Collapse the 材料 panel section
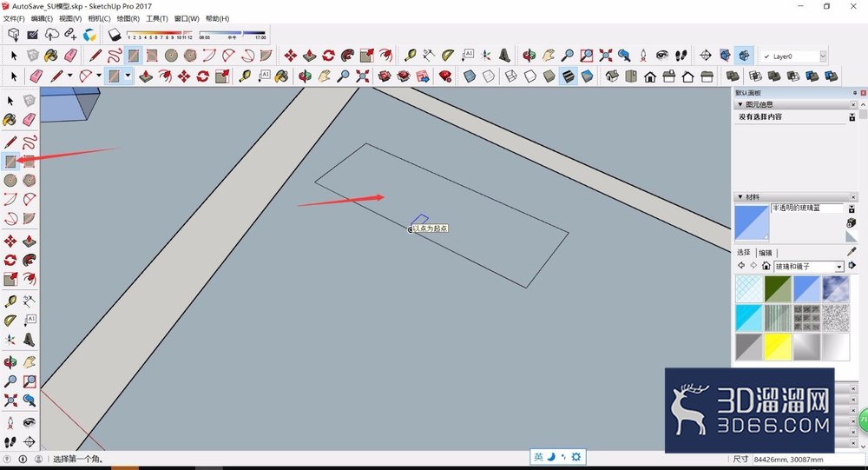This screenshot has height=470, width=868. click(x=740, y=196)
